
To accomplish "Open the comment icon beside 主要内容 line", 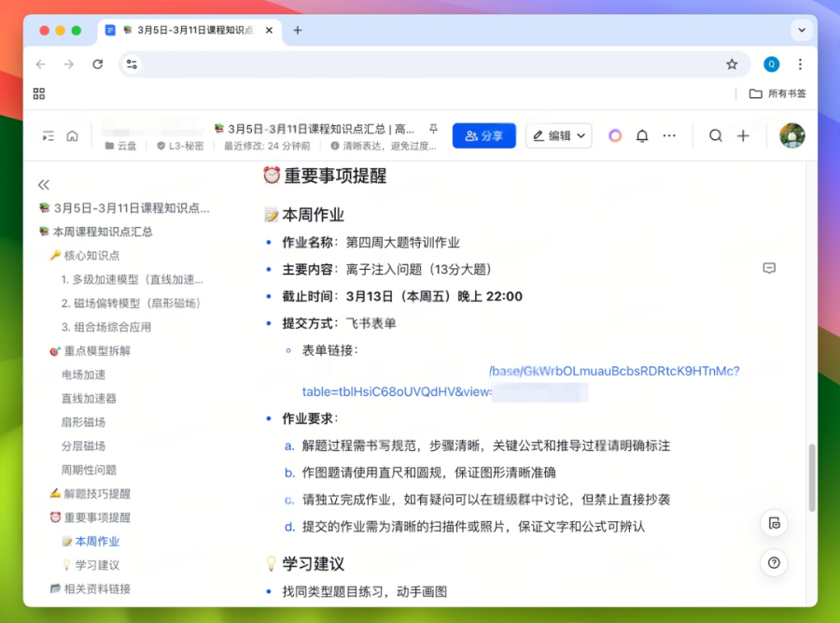I will coord(769,268).
